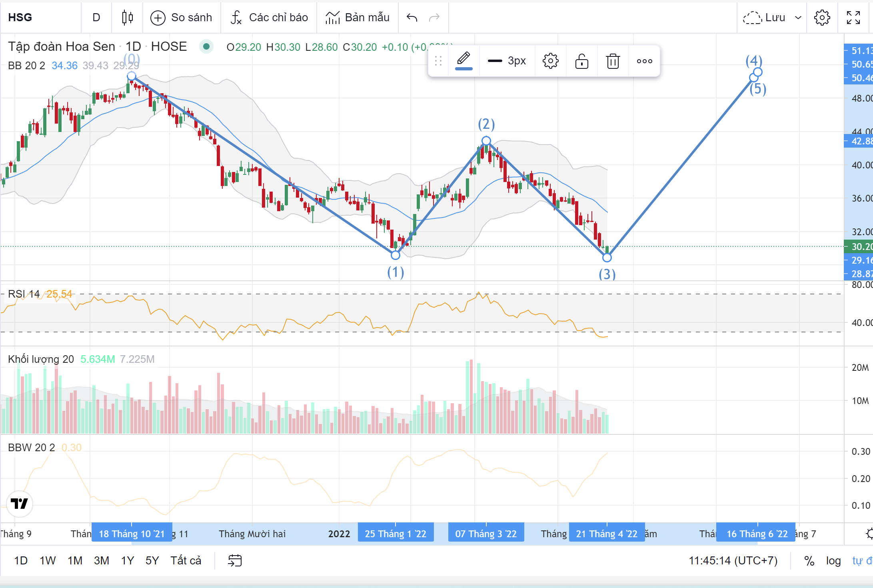
Task: Click the 2022 time axis label
Action: coord(339,534)
